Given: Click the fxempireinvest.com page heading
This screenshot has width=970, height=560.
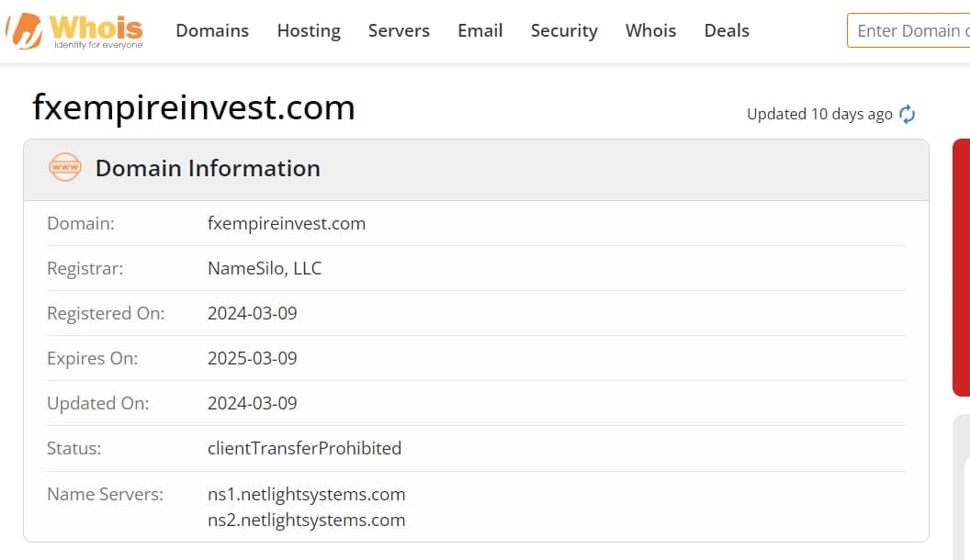Looking at the screenshot, I should [194, 107].
